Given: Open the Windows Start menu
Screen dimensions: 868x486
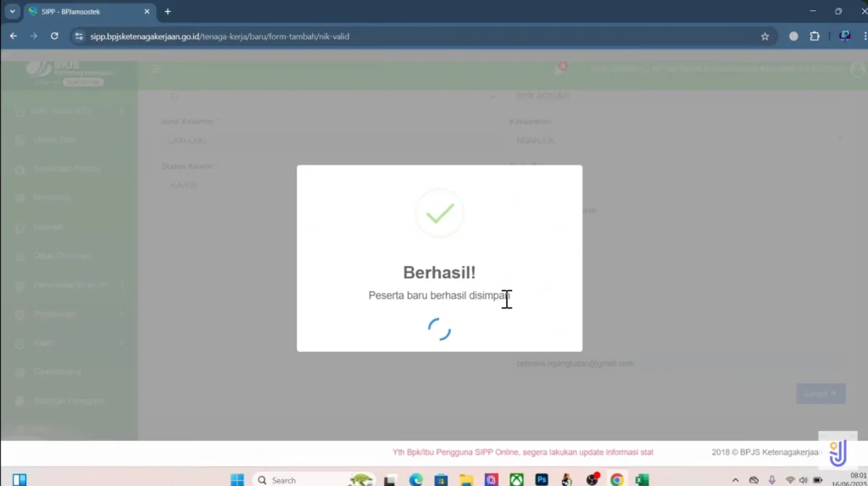Looking at the screenshot, I should pos(237,480).
